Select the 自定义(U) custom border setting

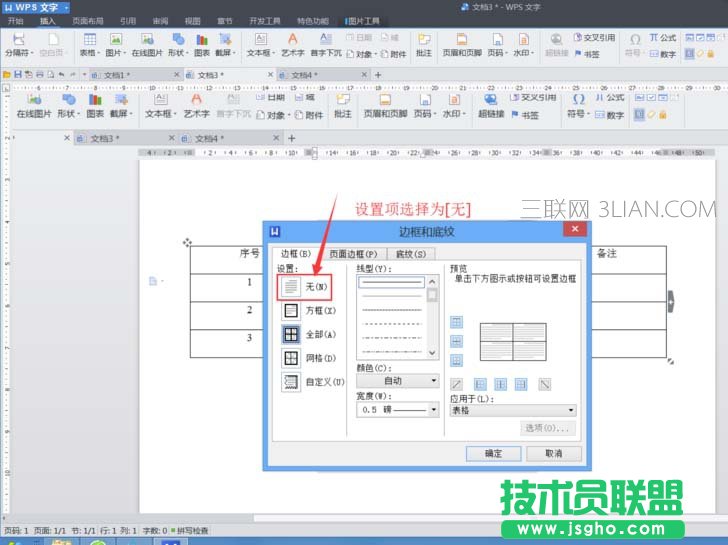pyautogui.click(x=313, y=382)
